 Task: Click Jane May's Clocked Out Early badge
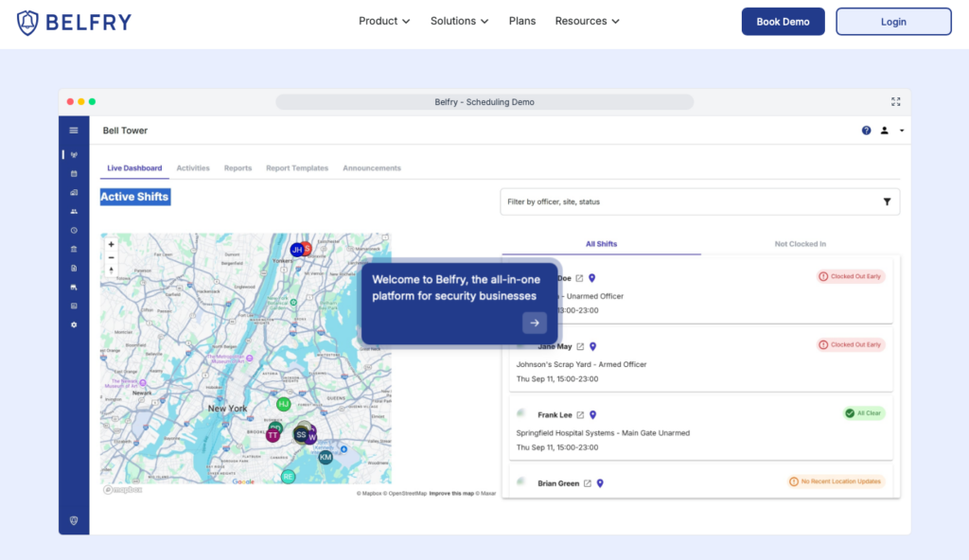tap(851, 345)
